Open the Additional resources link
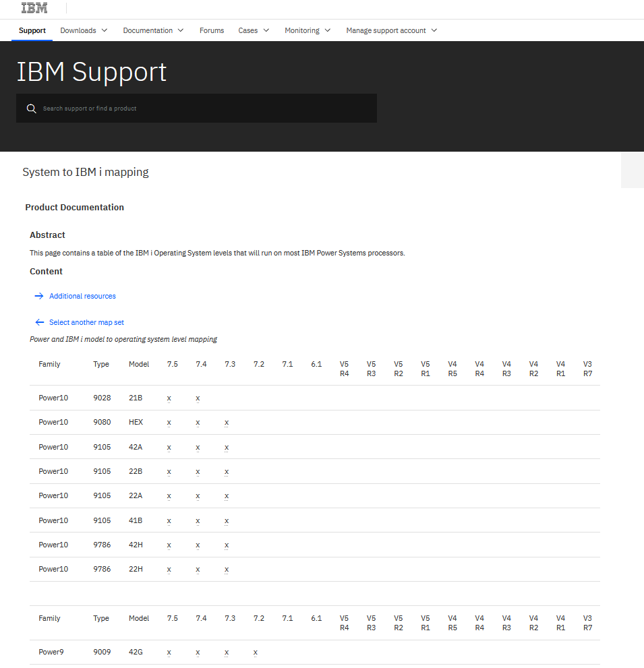 point(82,295)
